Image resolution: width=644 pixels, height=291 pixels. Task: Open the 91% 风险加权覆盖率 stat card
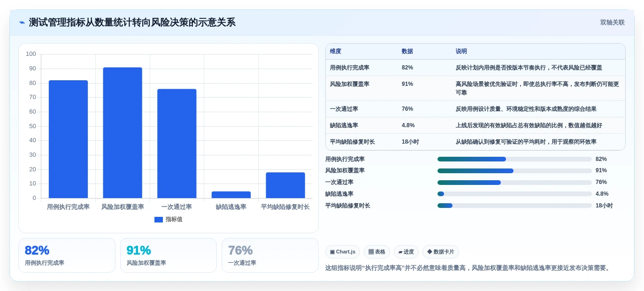169,255
